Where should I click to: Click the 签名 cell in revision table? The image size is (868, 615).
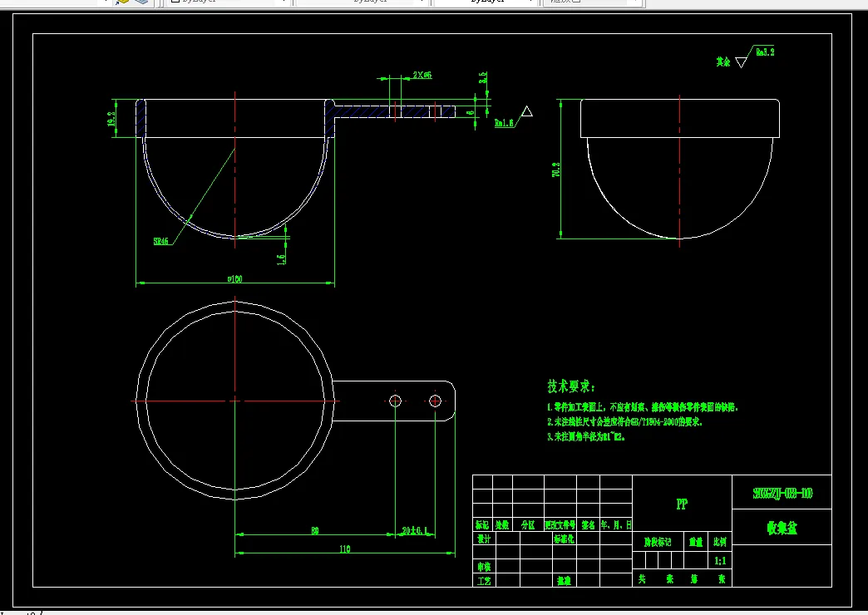pos(588,524)
